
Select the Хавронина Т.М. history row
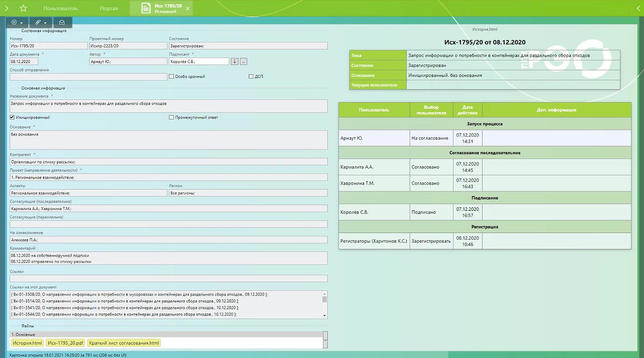pyautogui.click(x=485, y=183)
